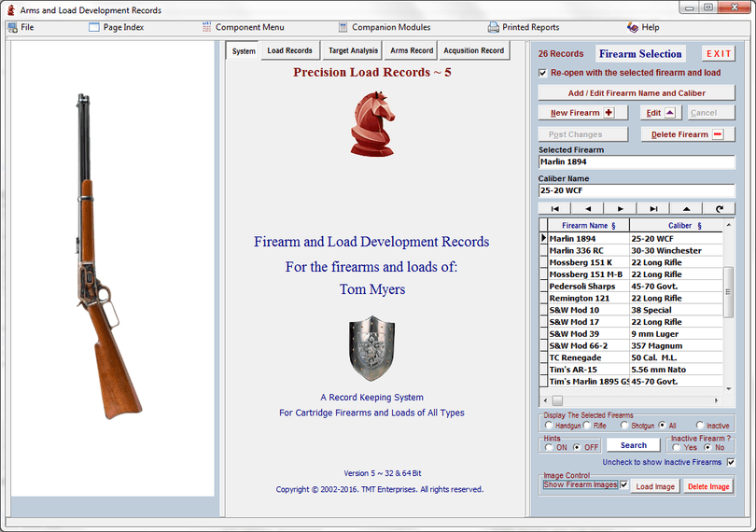756x532 pixels.
Task: Open the Target Analysis tab
Action: coord(353,50)
